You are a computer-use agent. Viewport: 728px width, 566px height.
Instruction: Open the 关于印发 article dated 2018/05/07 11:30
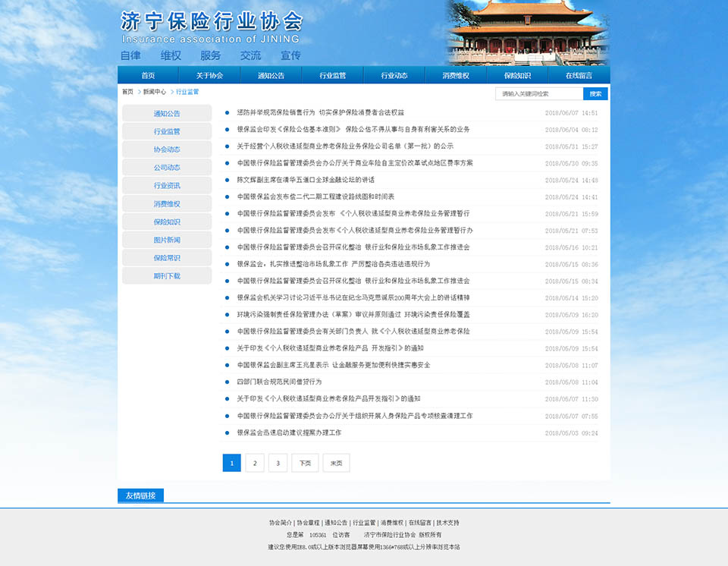click(328, 398)
